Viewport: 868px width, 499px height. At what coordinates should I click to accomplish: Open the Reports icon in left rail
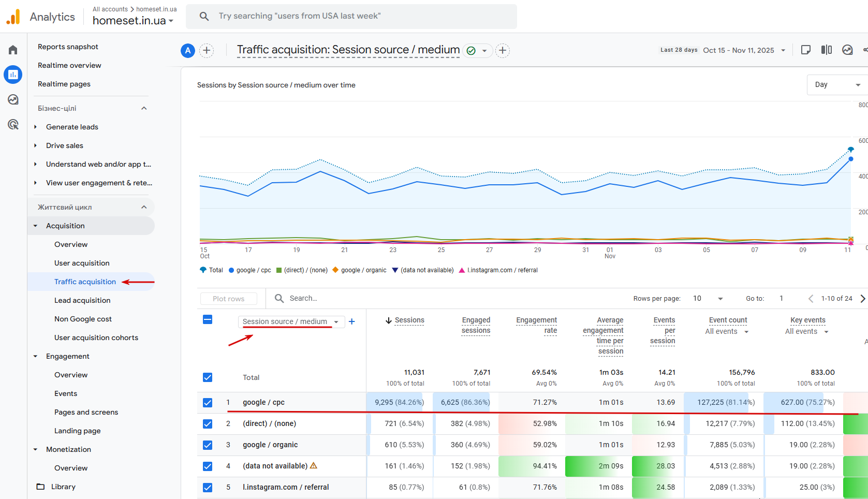click(13, 75)
